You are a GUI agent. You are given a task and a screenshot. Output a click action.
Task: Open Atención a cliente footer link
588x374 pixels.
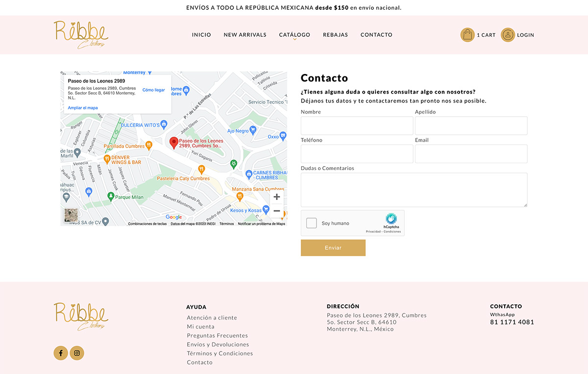(x=212, y=318)
